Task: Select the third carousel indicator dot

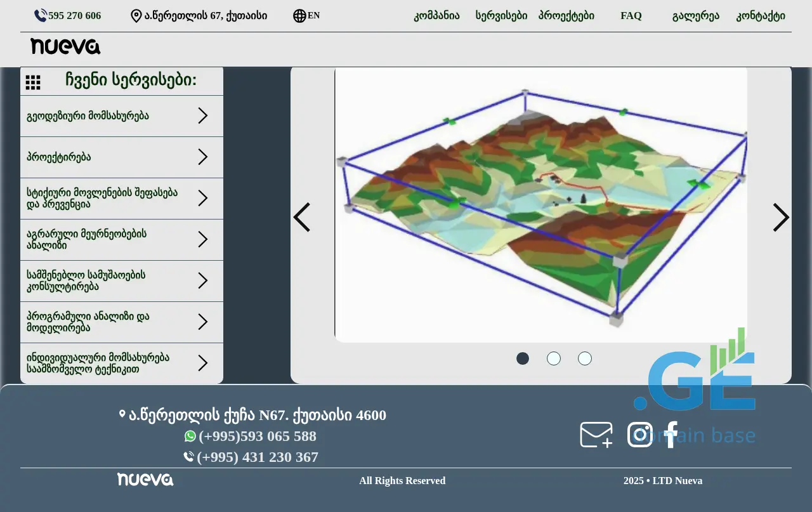Action: point(585,358)
